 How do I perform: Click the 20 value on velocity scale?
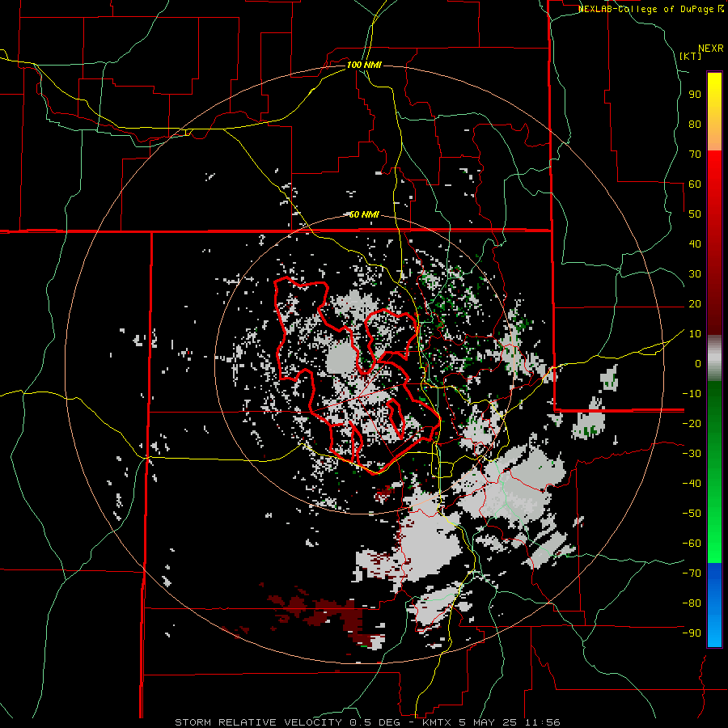pyautogui.click(x=695, y=303)
